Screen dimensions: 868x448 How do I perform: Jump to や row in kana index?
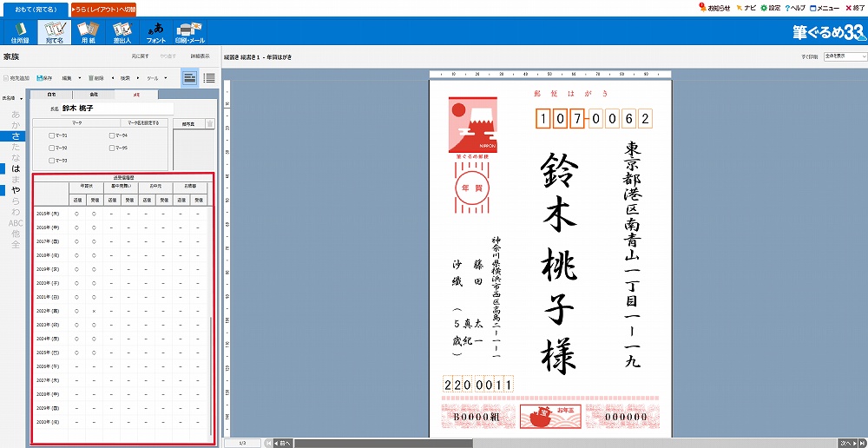16,190
